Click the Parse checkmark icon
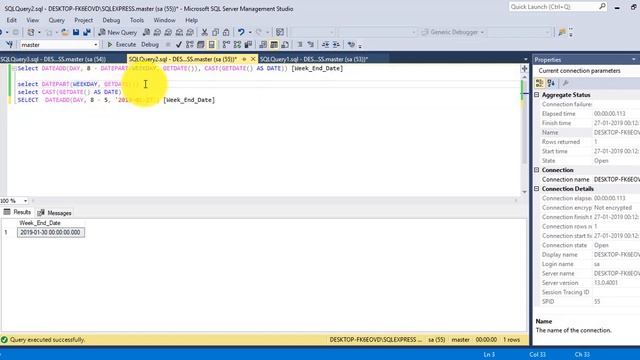640x360 pixels. click(178, 44)
